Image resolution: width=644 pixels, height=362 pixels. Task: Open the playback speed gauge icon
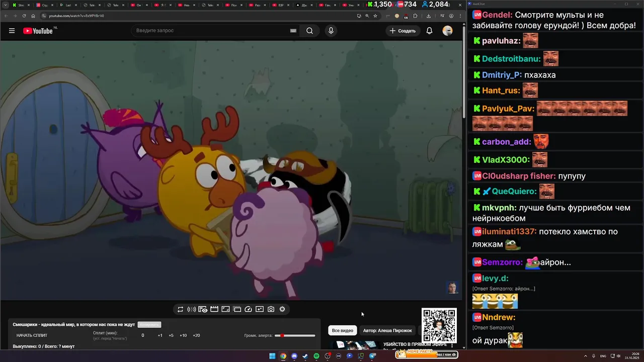(248, 309)
